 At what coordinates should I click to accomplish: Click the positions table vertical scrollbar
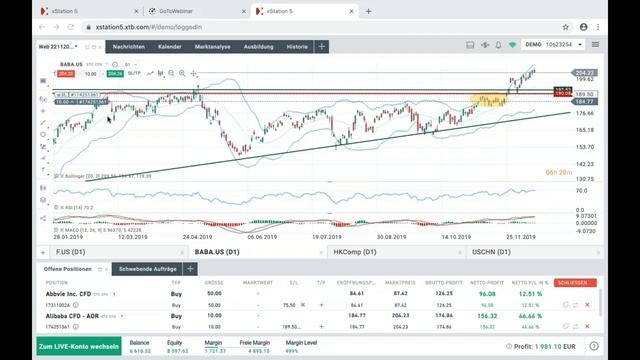coord(600,302)
